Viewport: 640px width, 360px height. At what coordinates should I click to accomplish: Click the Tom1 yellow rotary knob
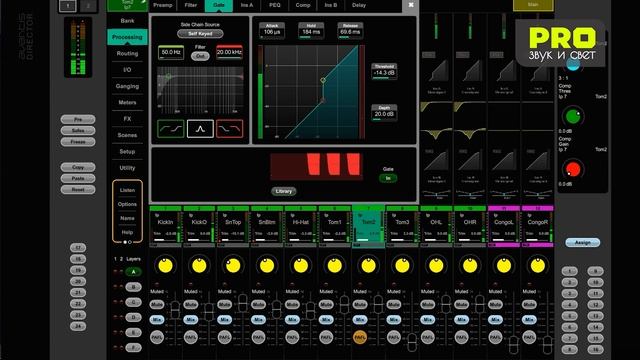click(334, 265)
